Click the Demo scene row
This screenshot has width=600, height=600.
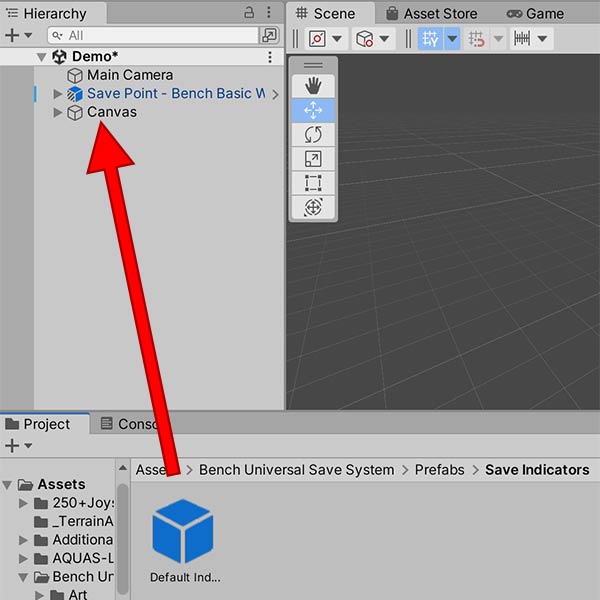pos(142,57)
